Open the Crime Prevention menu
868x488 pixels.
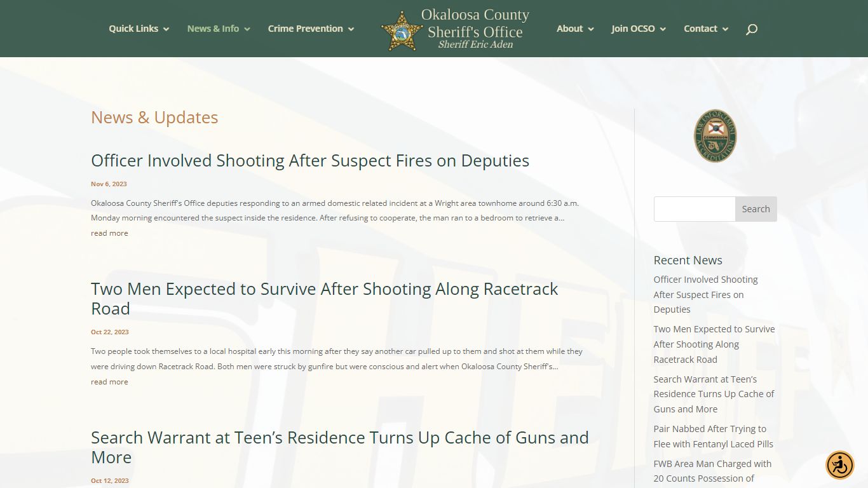pyautogui.click(x=305, y=29)
